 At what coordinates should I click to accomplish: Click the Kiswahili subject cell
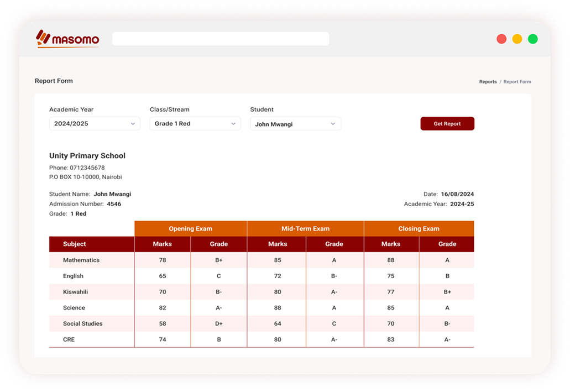coord(76,292)
